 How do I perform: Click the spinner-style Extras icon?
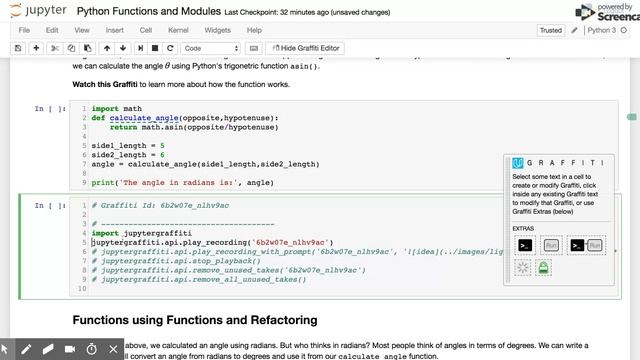pyautogui.click(x=522, y=268)
